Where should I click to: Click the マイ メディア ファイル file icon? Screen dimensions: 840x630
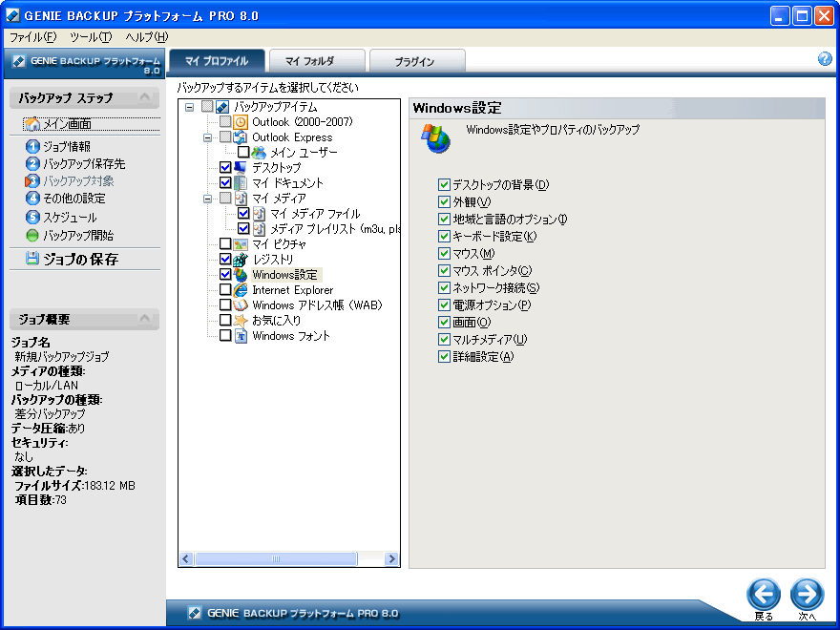tap(259, 214)
